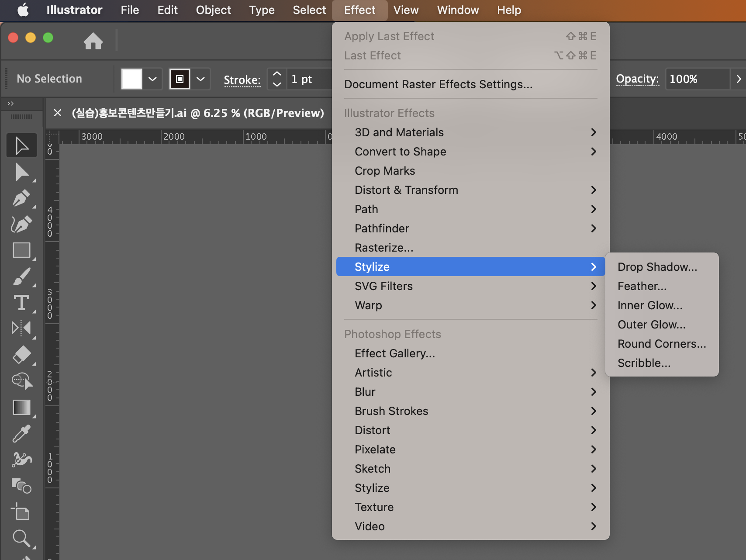Expand Warp submenu
Screen dimensions: 746x560
[x=470, y=305]
